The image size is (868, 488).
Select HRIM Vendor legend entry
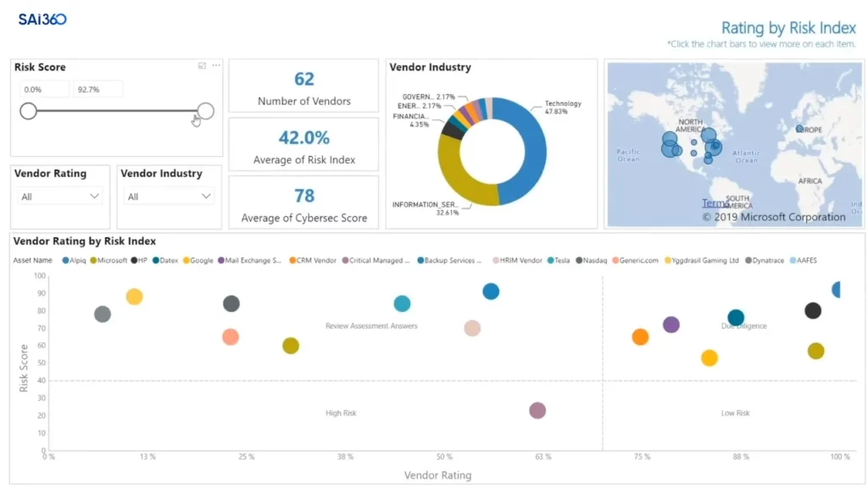[517, 260]
